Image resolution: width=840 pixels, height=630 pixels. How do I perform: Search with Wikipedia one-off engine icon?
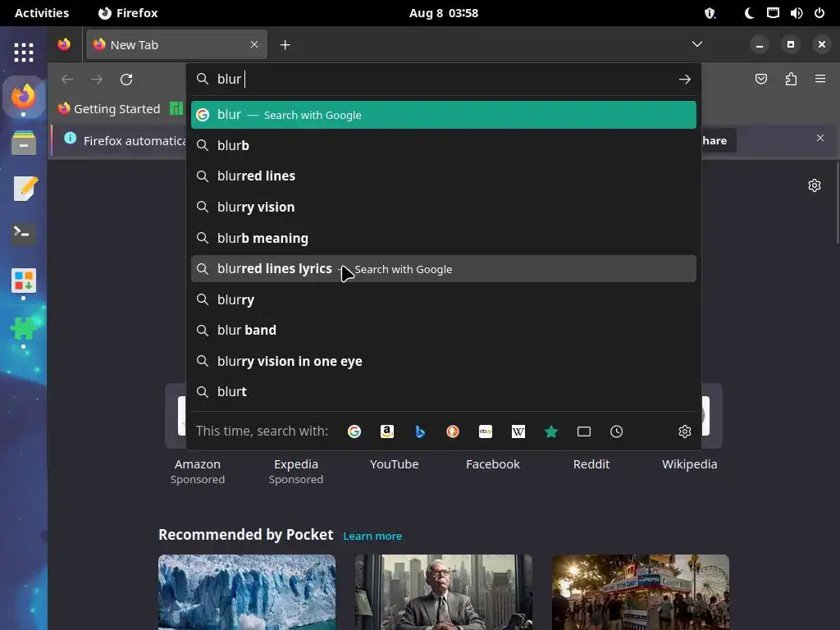(518, 431)
